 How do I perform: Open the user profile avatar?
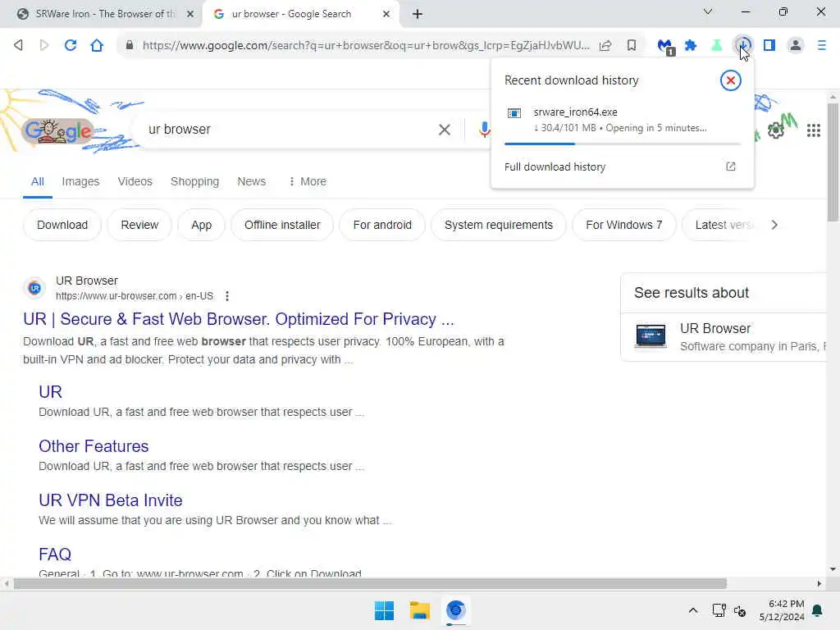[x=796, y=45]
